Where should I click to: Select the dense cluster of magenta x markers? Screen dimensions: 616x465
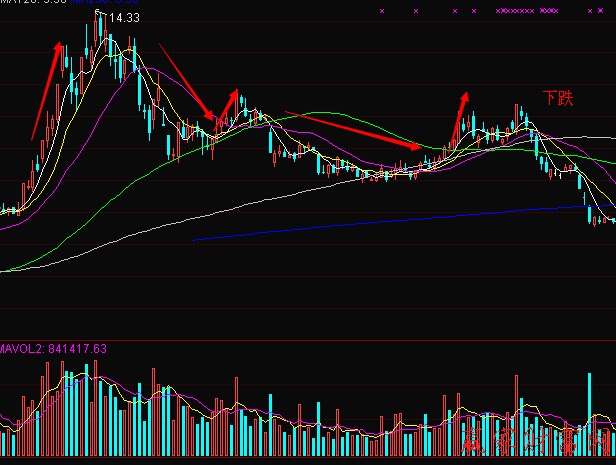tap(515, 11)
